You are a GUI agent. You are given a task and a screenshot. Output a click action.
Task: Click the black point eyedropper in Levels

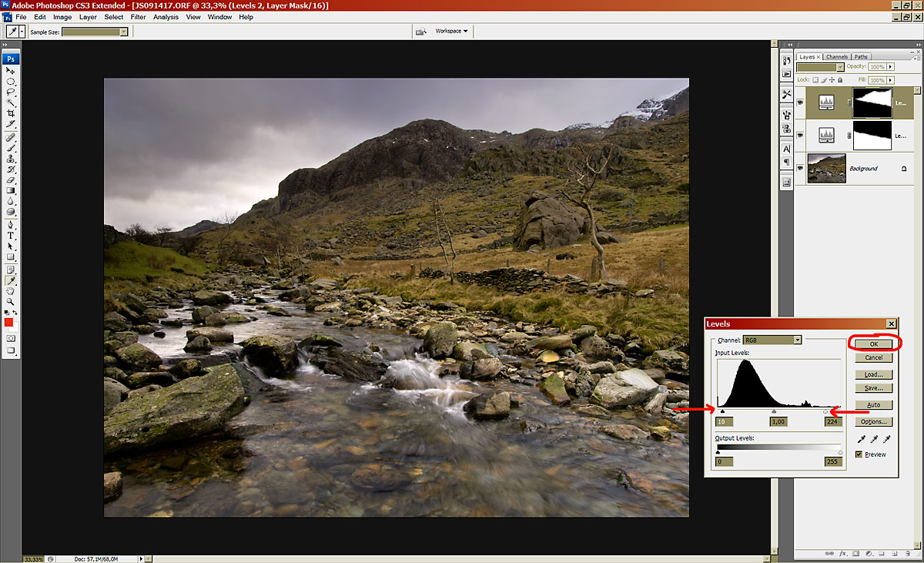coord(862,439)
